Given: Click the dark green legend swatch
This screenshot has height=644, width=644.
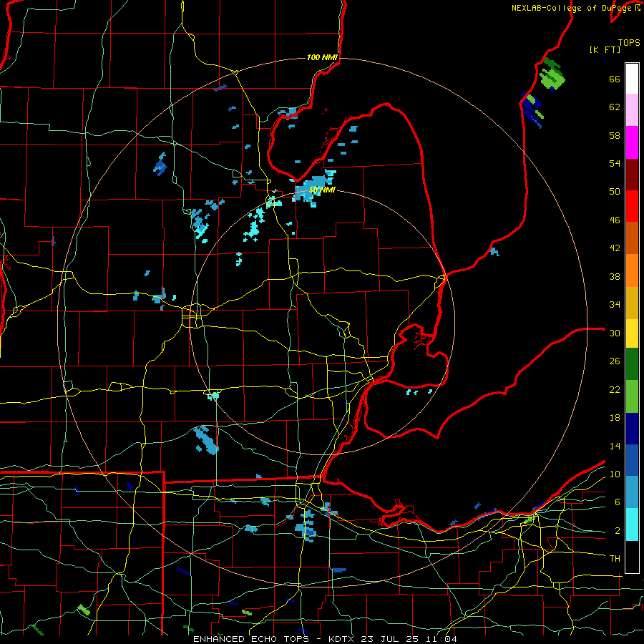Looking at the screenshot, I should tap(632, 364).
